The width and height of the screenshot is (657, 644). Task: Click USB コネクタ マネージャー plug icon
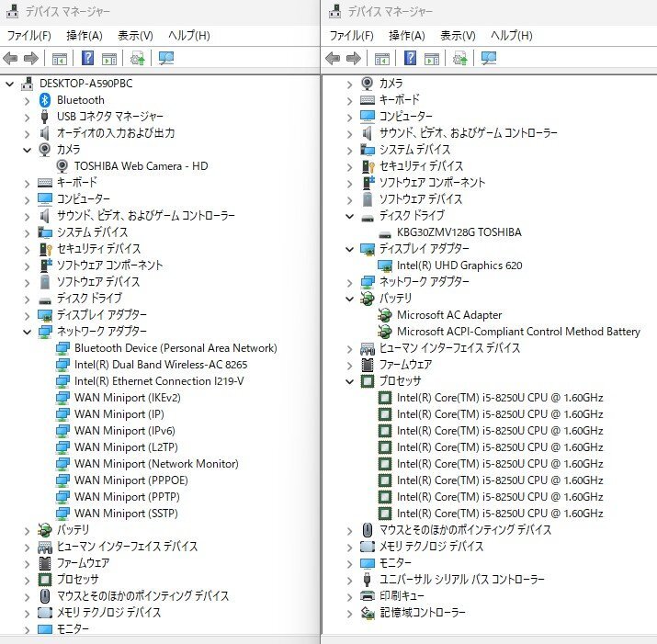(x=44, y=117)
